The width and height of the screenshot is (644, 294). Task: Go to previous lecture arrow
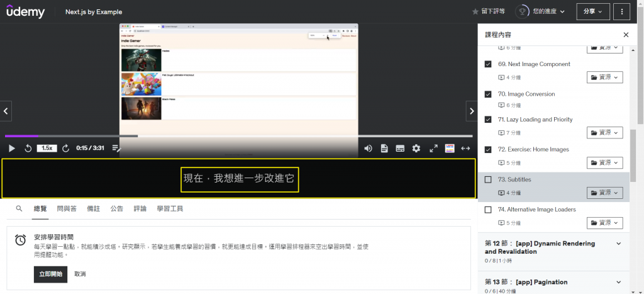[6, 111]
